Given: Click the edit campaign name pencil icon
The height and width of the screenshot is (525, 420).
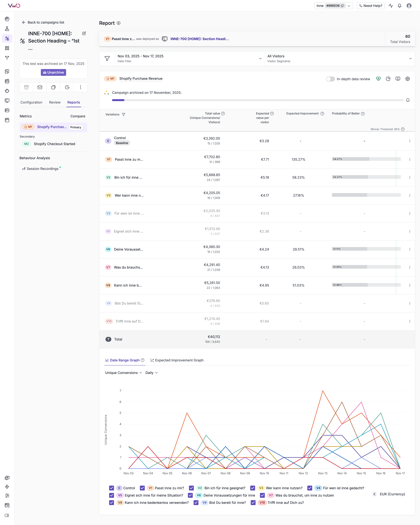Looking at the screenshot, I should [84, 33].
